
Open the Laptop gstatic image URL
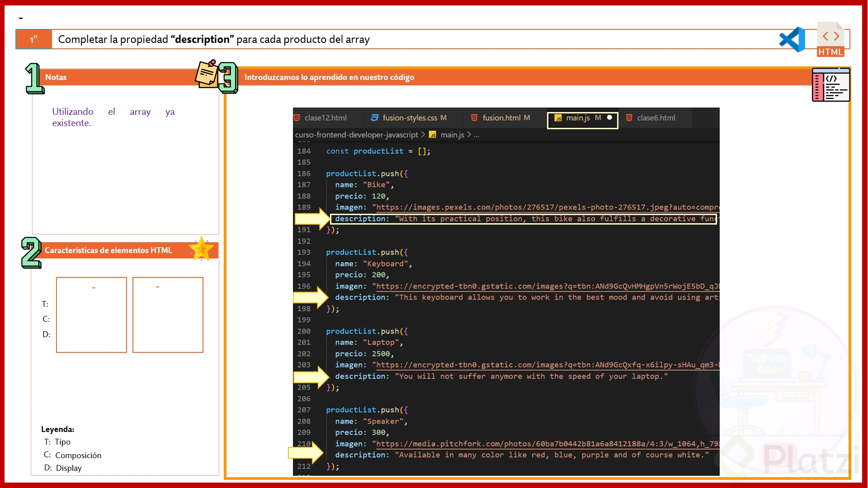pyautogui.click(x=547, y=365)
